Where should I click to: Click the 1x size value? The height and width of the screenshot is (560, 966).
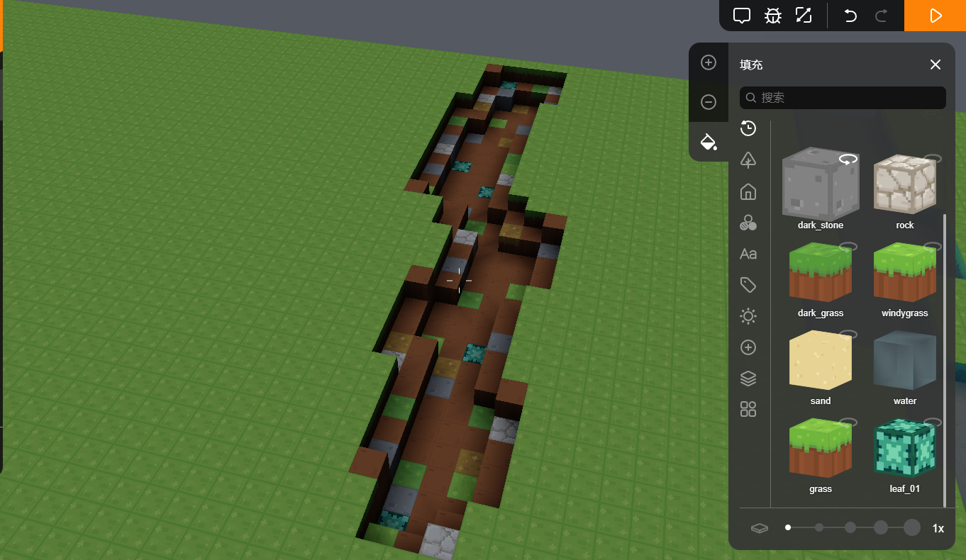pos(938,528)
